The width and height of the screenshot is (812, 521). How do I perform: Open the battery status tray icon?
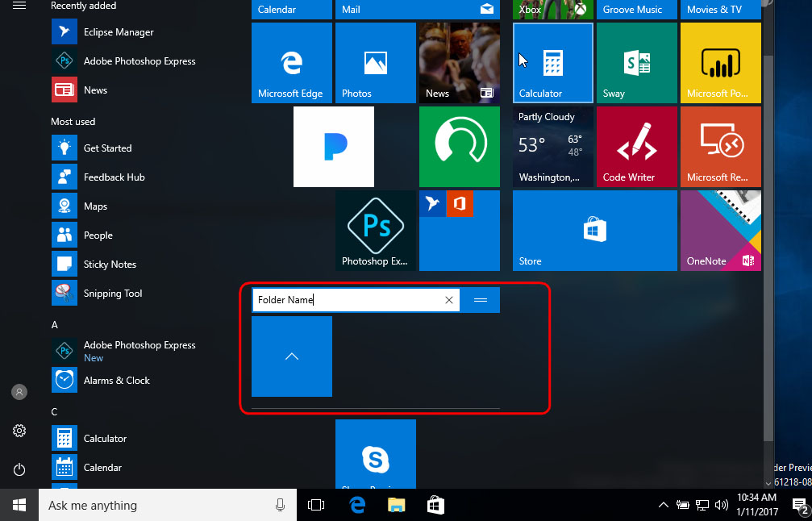tap(682, 505)
